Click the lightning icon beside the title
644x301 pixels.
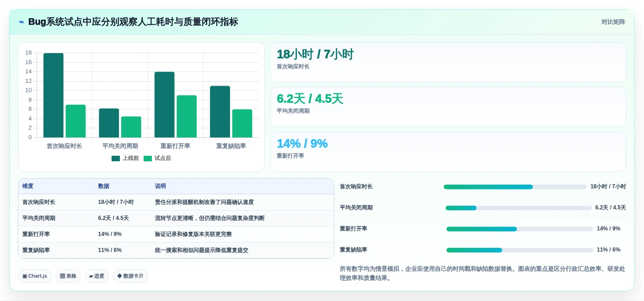click(x=21, y=22)
